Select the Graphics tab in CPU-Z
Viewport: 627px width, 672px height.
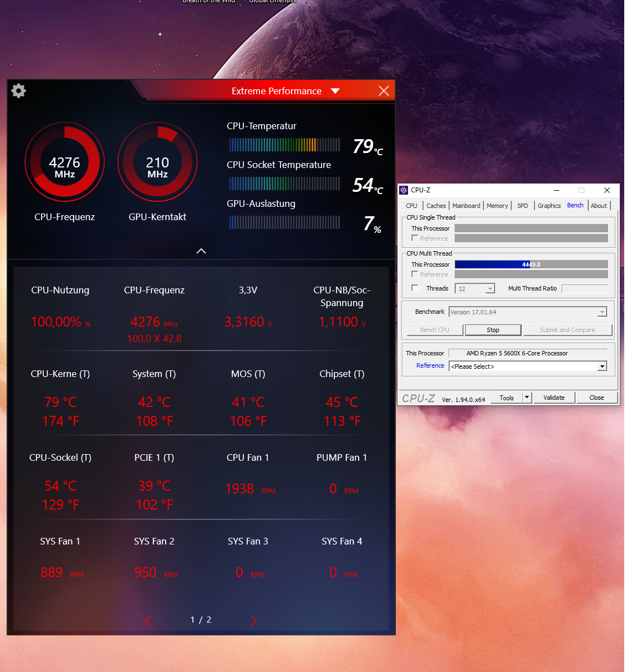(549, 206)
